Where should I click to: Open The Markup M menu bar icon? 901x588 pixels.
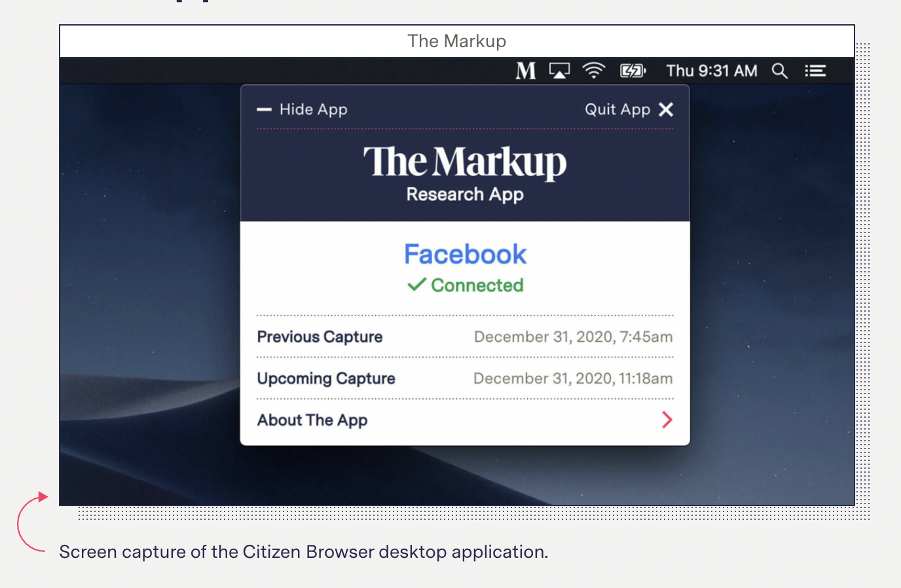(x=526, y=71)
